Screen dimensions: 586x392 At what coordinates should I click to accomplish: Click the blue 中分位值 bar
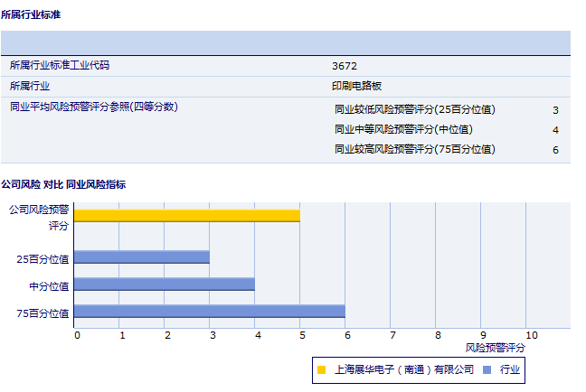(x=164, y=285)
